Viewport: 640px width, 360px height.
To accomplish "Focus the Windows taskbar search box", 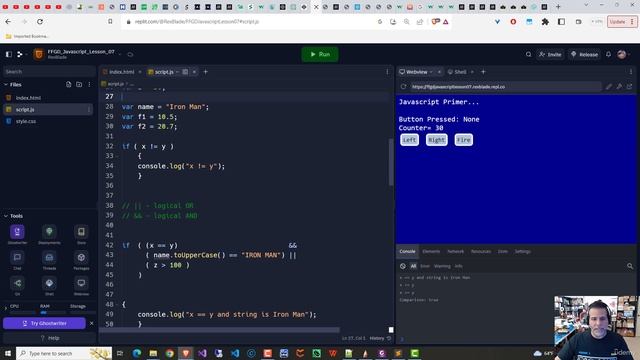I will coord(64,353).
